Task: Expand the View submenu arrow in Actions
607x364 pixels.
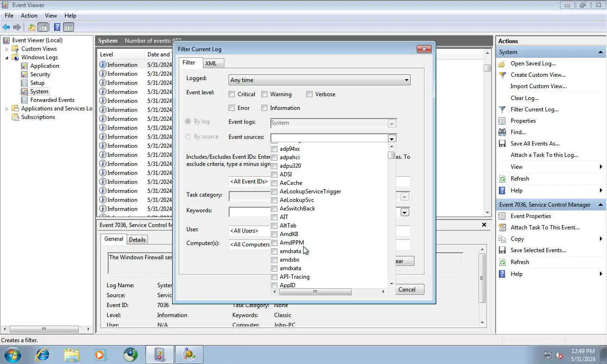Action: pos(601,167)
